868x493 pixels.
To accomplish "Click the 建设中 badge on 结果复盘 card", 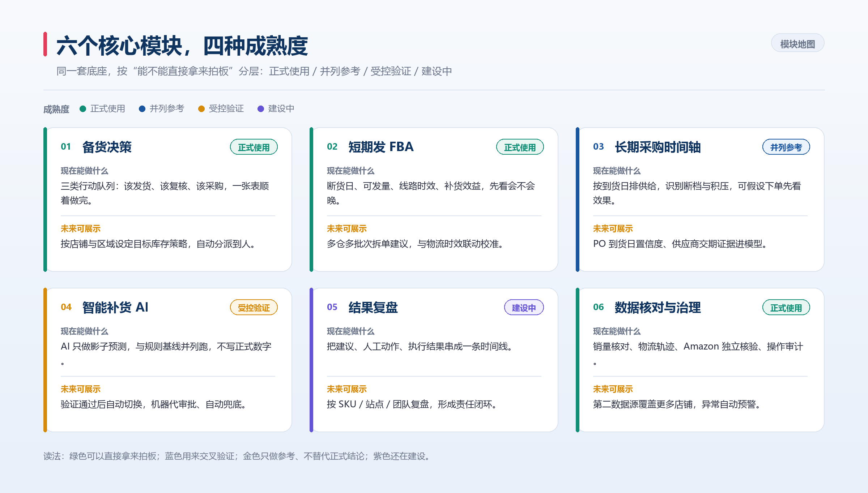I will click(524, 308).
